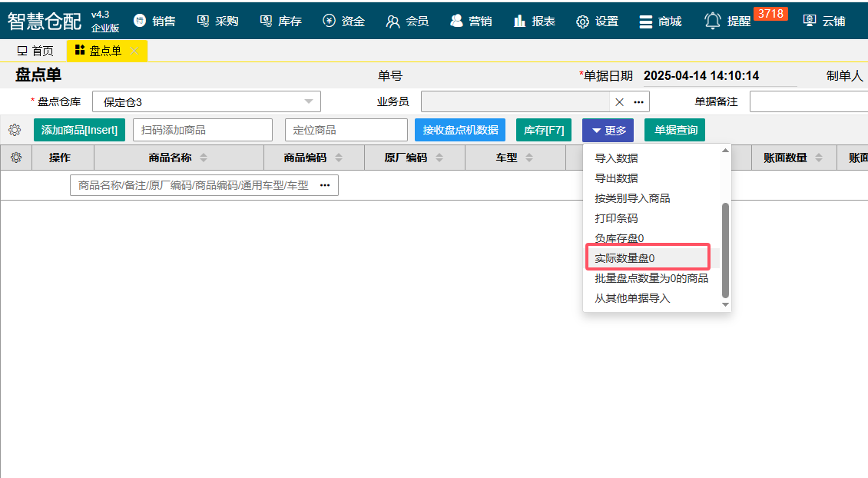Collapse the 更多 dropdown button
This screenshot has width=868, height=478.
pos(608,131)
